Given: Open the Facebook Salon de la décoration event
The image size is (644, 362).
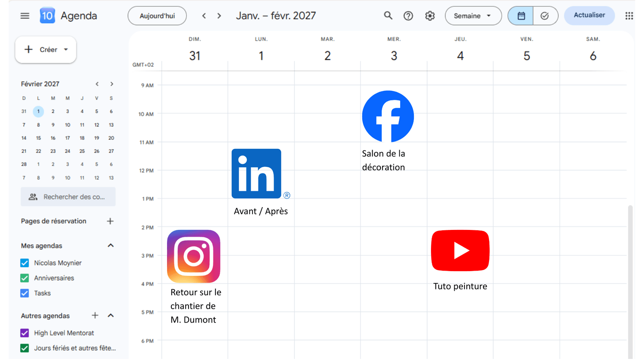Looking at the screenshot, I should 387,131.
